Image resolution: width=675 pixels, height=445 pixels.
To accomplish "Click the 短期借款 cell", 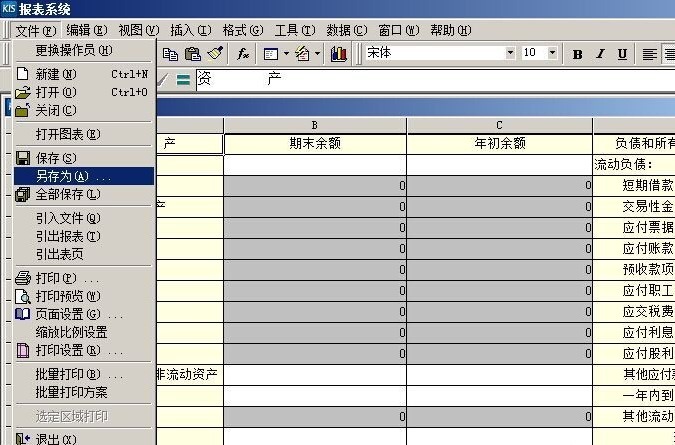I will pos(634,185).
